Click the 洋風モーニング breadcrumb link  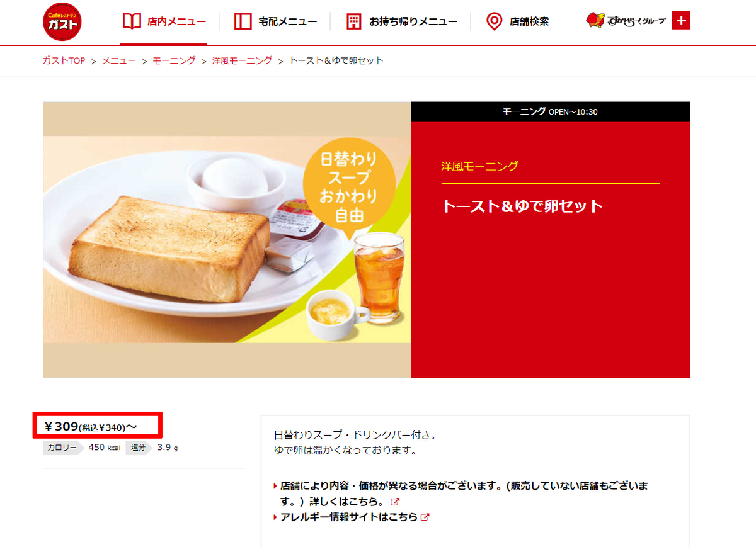pos(242,60)
